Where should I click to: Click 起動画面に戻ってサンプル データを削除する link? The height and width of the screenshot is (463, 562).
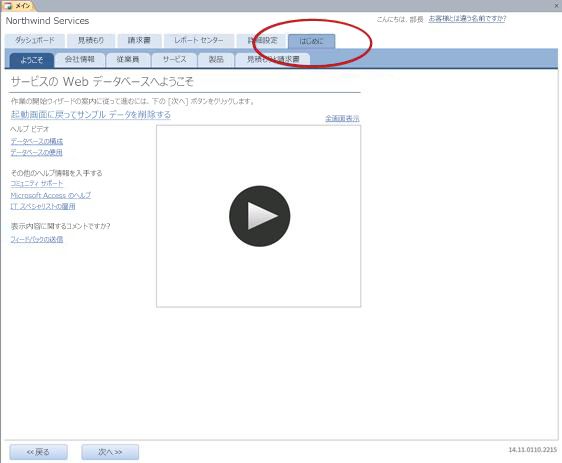tap(91, 115)
